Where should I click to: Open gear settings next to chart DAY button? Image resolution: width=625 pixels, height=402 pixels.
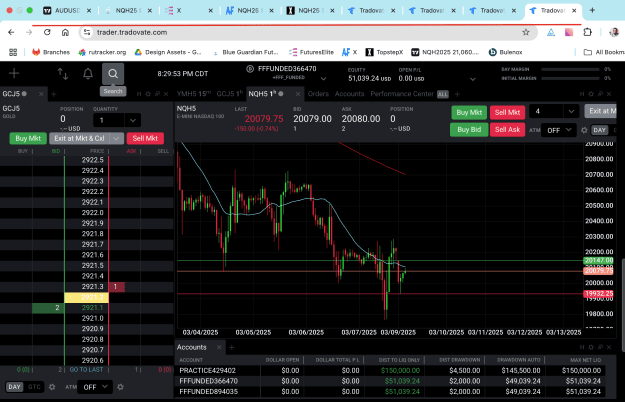pyautogui.click(x=584, y=130)
